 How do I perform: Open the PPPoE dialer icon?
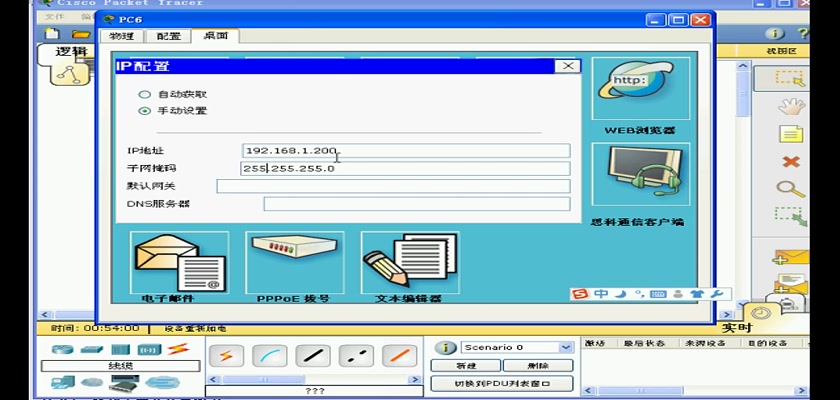pyautogui.click(x=293, y=262)
